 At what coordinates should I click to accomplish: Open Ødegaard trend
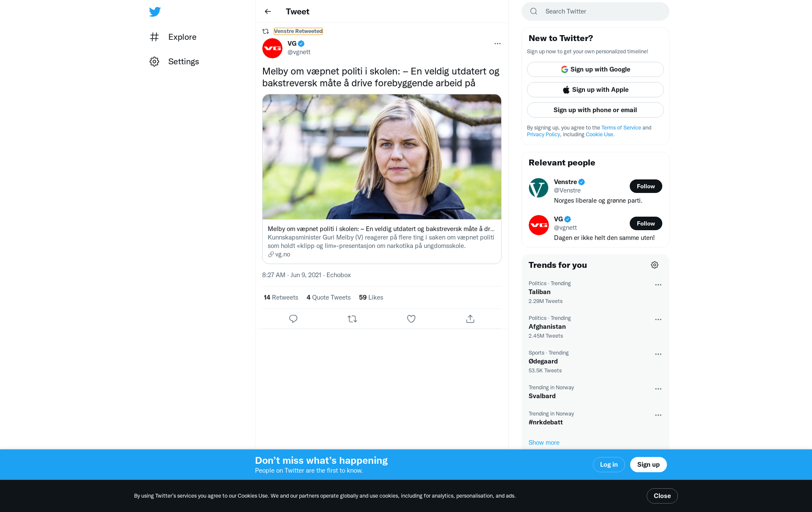click(595, 361)
